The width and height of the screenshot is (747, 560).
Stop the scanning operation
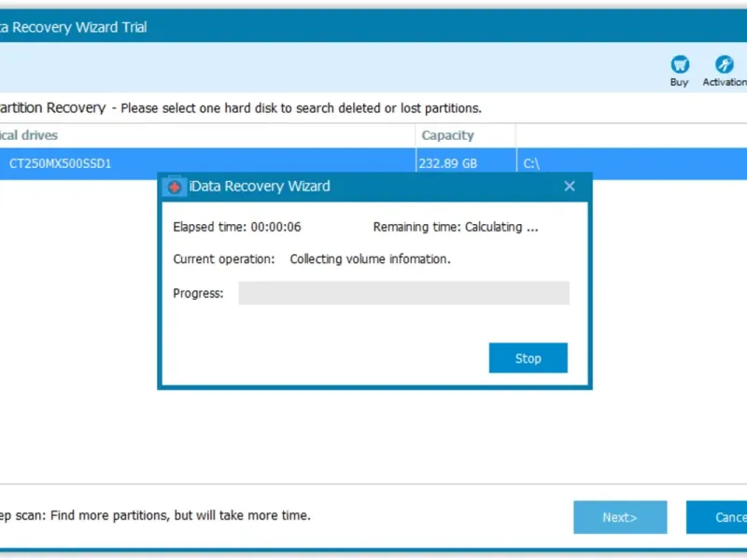point(528,358)
